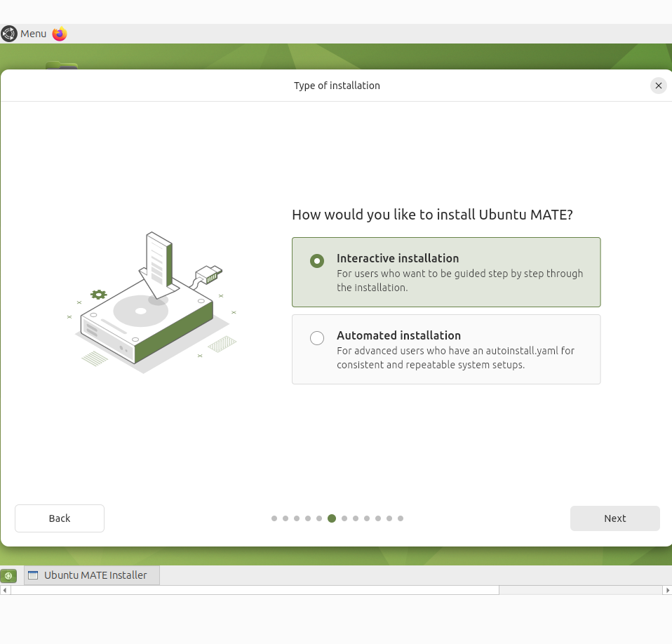Go Back to the previous installer page
This screenshot has height=644, width=672.
click(60, 518)
